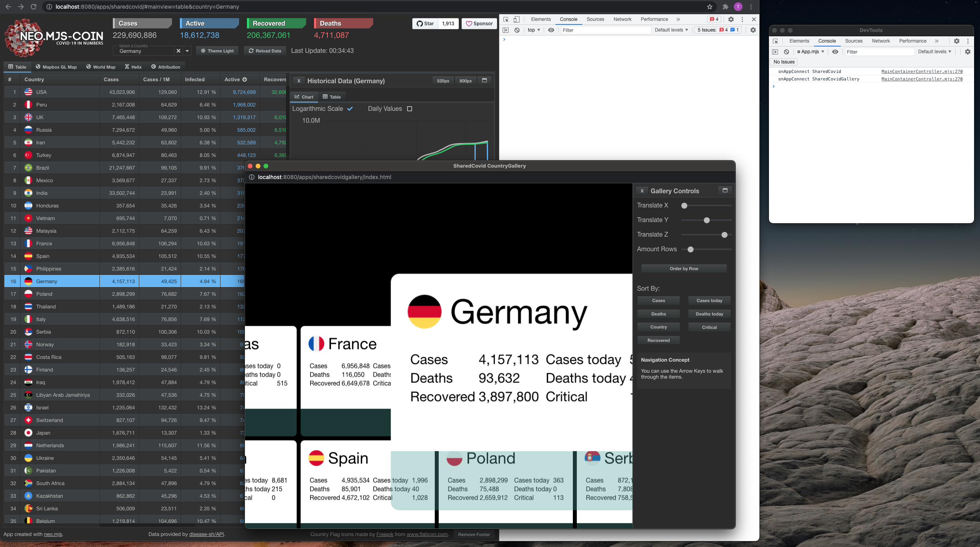Click inspect element icon in floating DevTools window
Screen dimensions: 980x547
click(776, 41)
